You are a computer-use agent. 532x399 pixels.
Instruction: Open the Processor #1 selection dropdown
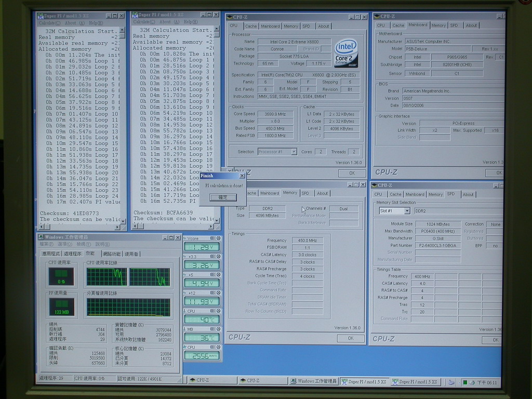pyautogui.click(x=294, y=152)
